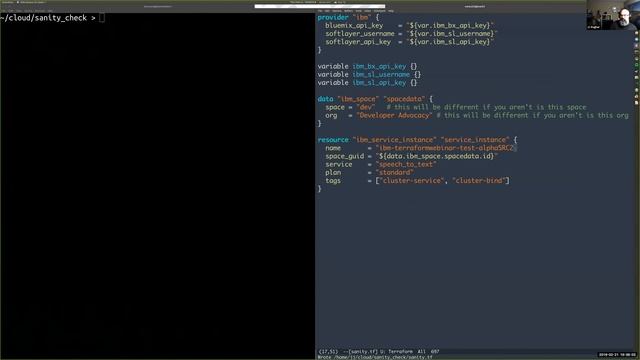This screenshot has height=360, width=640.
Task: Click the softlayer_api_key attribute name
Action: pyautogui.click(x=358, y=42)
